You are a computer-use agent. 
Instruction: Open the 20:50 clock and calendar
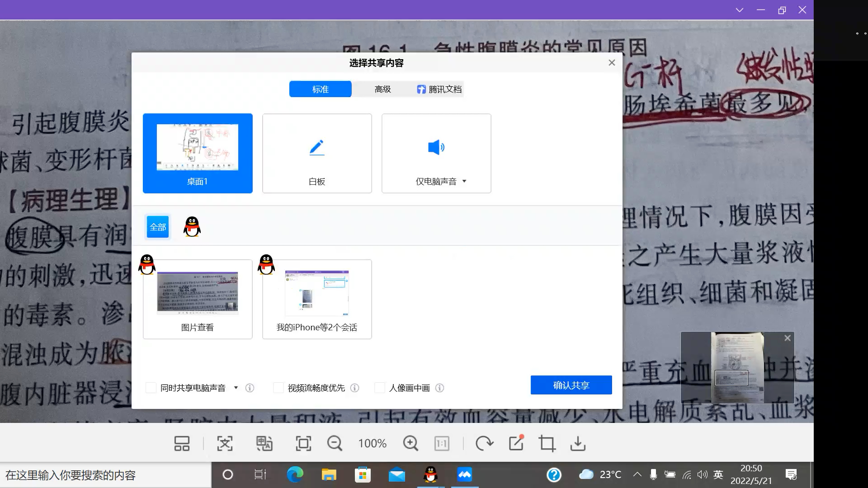[x=751, y=475]
